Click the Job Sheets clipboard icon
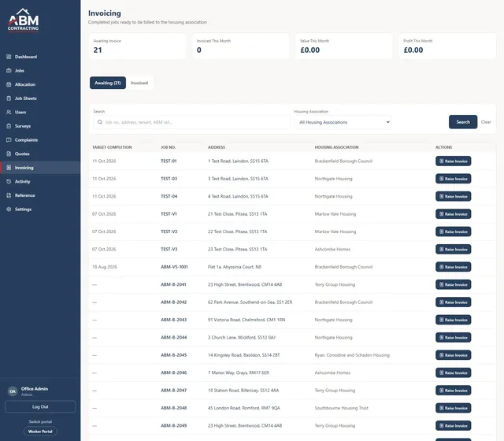The height and width of the screenshot is (441, 504). click(x=9, y=98)
